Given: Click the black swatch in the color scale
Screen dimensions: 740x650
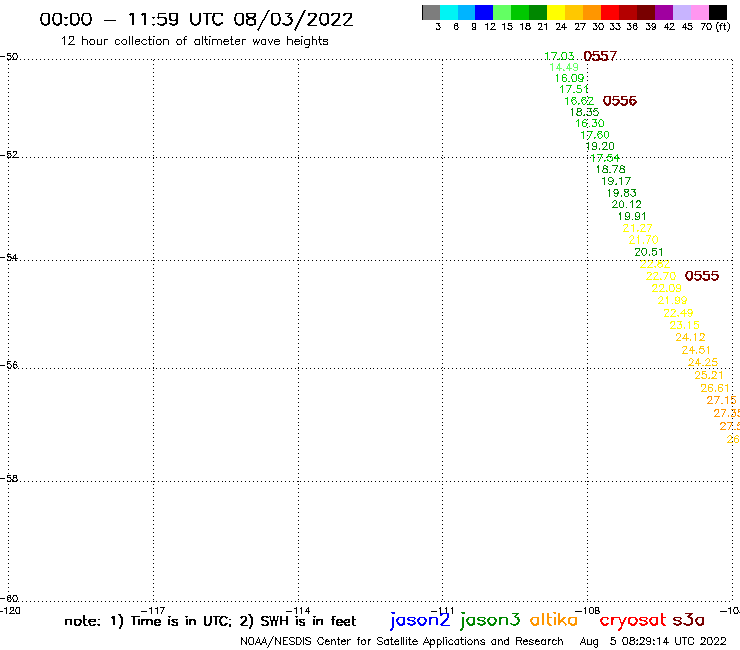Looking at the screenshot, I should (718, 12).
